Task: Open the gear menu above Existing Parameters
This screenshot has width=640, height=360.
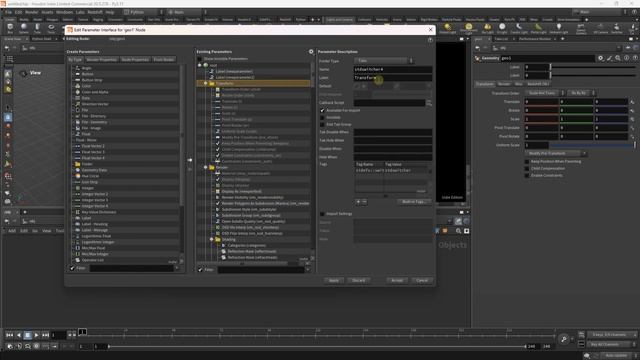Action: point(311,52)
